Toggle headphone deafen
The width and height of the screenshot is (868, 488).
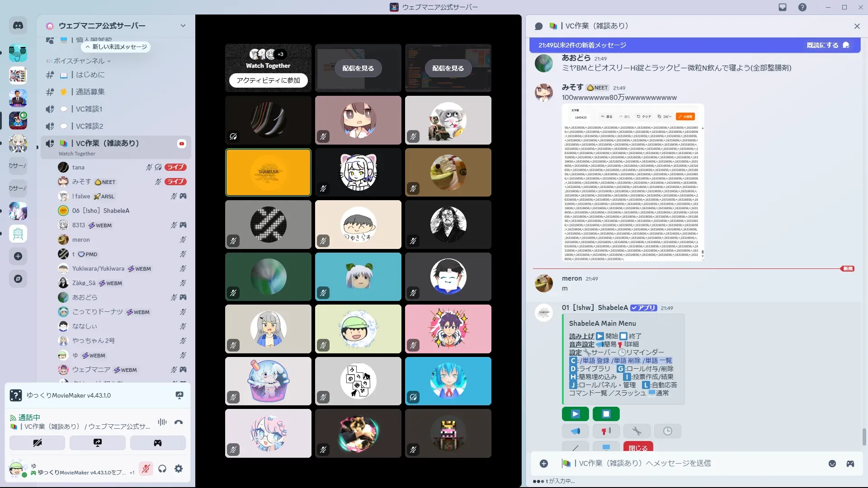click(162, 469)
